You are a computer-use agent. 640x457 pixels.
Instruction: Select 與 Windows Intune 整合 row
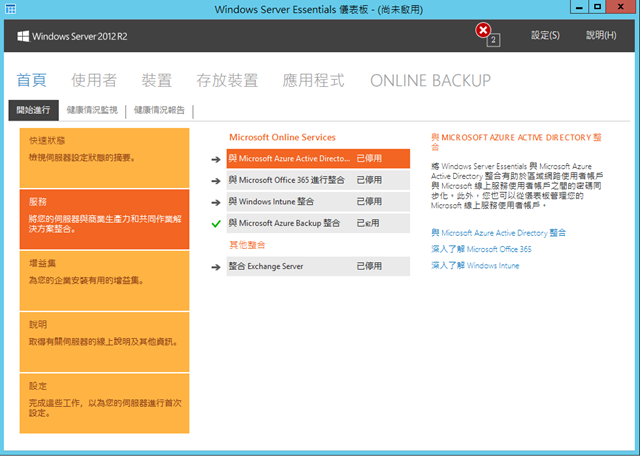318,202
